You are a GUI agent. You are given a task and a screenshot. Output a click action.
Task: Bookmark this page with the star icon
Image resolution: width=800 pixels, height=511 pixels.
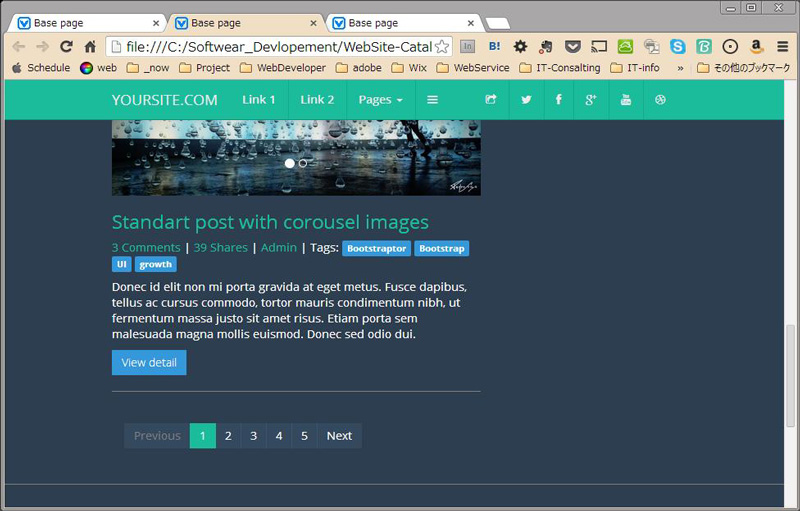442,47
